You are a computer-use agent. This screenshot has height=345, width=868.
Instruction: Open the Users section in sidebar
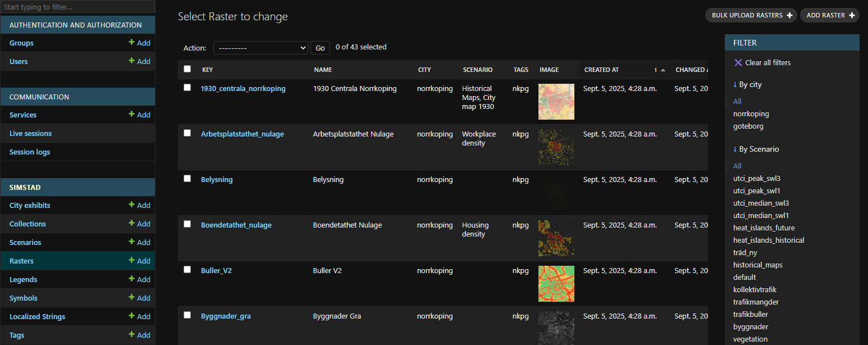pyautogui.click(x=19, y=61)
